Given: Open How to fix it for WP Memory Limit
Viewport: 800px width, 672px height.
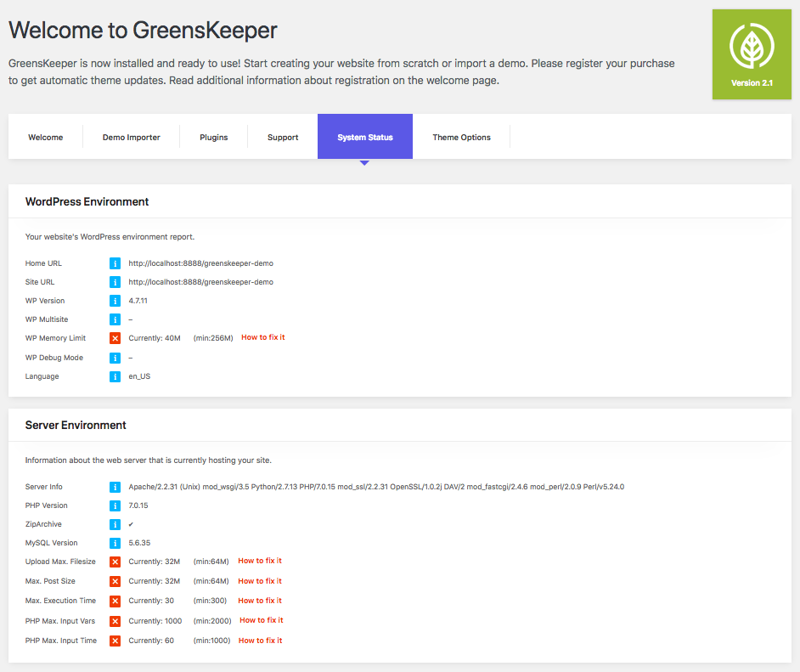Looking at the screenshot, I should coord(262,337).
